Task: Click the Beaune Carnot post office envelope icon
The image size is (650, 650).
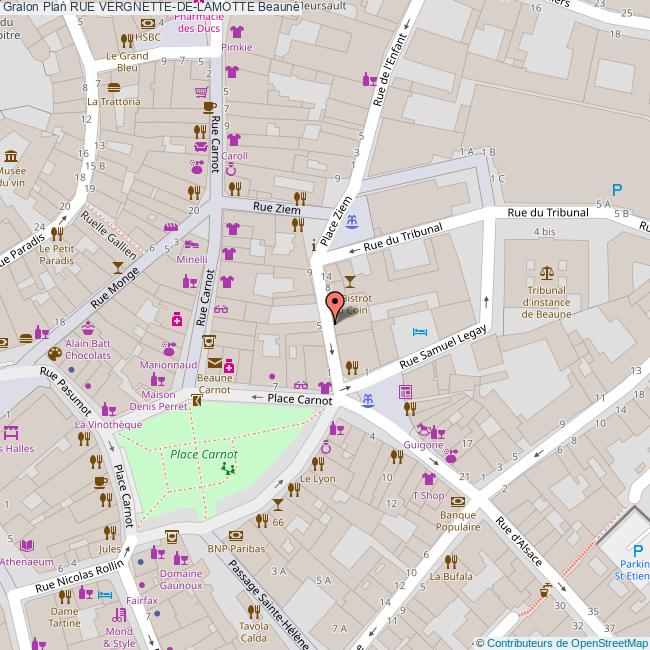Action: click(x=213, y=363)
